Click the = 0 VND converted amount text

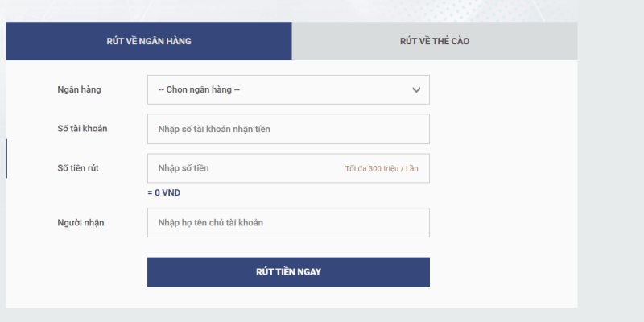163,193
